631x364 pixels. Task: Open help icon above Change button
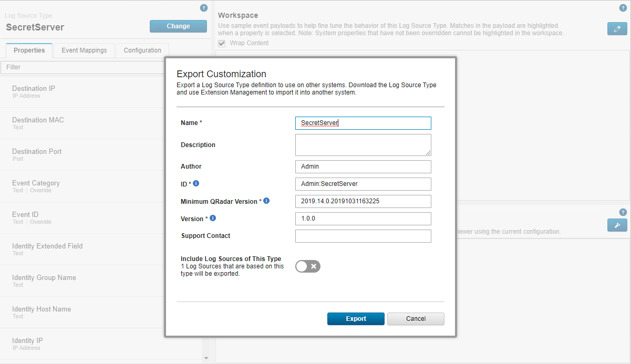[204, 8]
